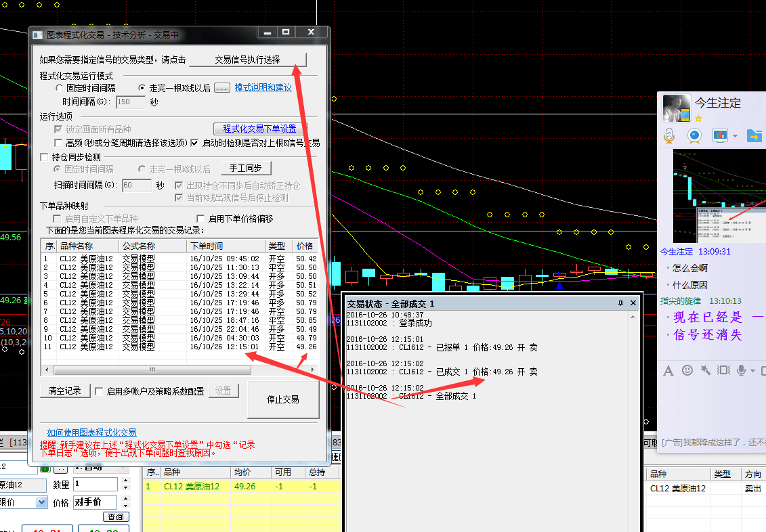Viewport: 766px width, 532px height.
Task: Open the screen share options dropdown arrow
Action: [735, 136]
